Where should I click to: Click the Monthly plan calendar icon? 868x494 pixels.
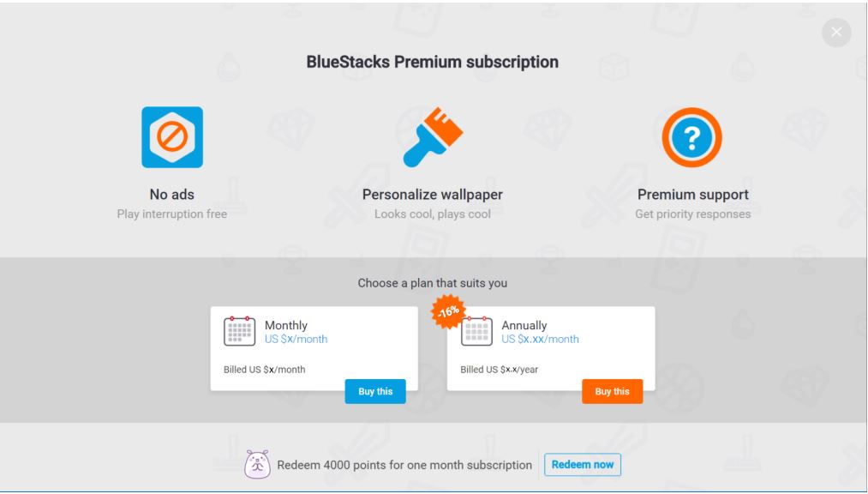pyautogui.click(x=239, y=331)
